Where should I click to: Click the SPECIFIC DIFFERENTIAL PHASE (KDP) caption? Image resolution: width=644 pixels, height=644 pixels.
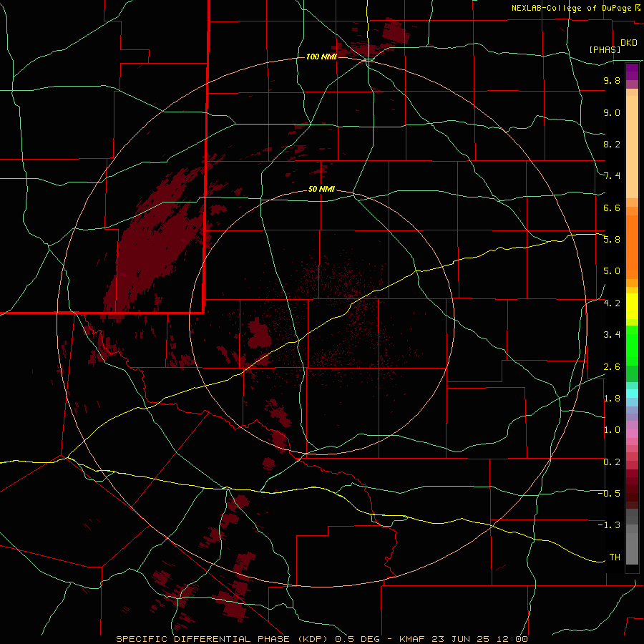pyautogui.click(x=223, y=639)
